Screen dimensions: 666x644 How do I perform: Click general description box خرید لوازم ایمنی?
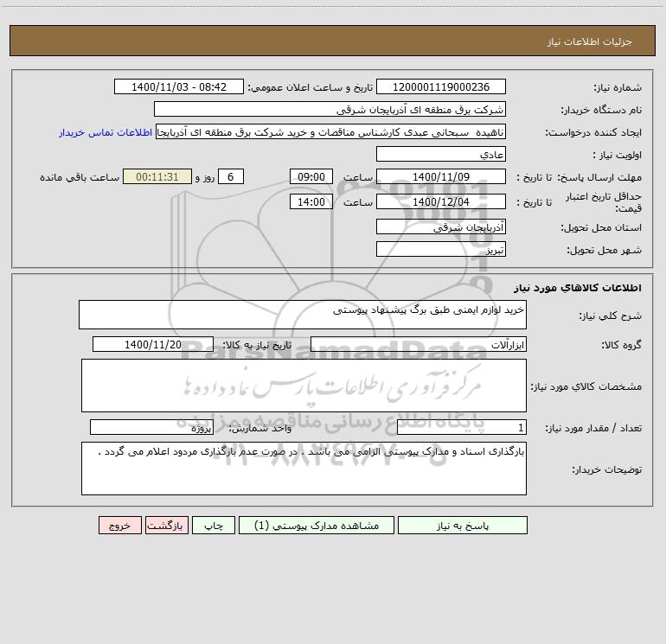click(303, 315)
